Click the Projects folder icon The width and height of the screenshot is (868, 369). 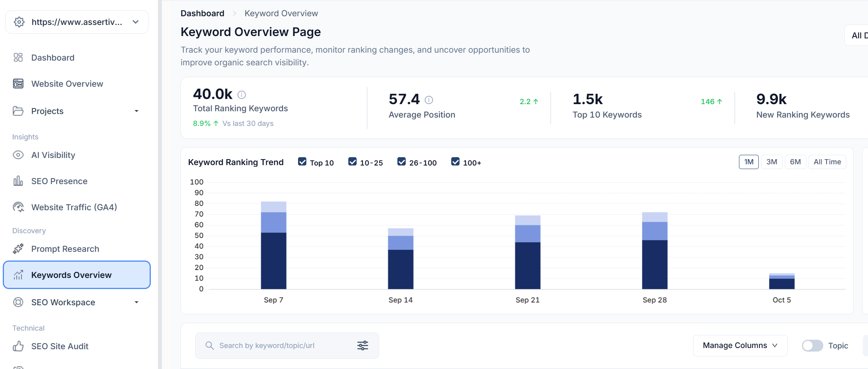[18, 111]
